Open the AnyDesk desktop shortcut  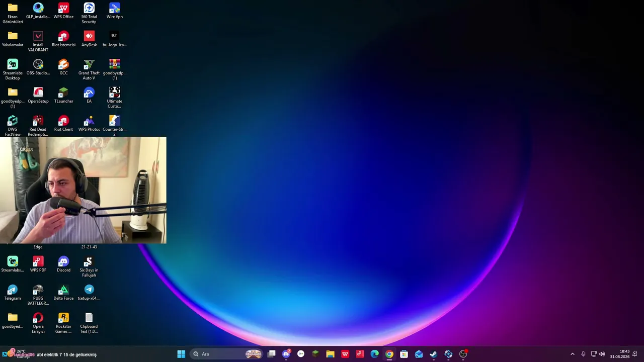[89, 39]
